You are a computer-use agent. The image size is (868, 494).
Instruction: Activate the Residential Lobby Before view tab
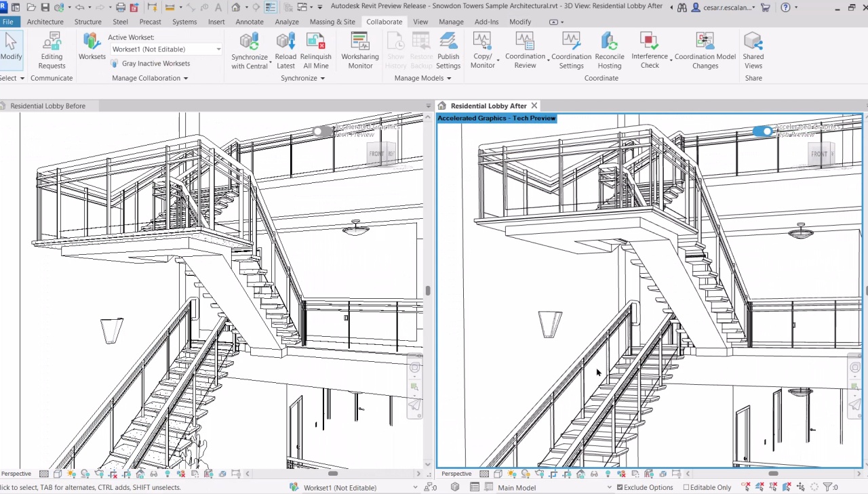(47, 106)
